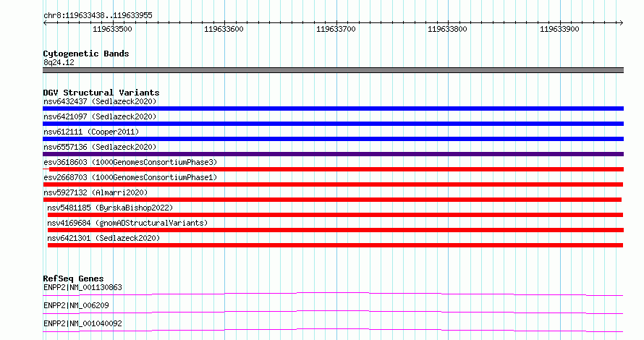Open gene label ENPP2|NM_001040092

82,323
